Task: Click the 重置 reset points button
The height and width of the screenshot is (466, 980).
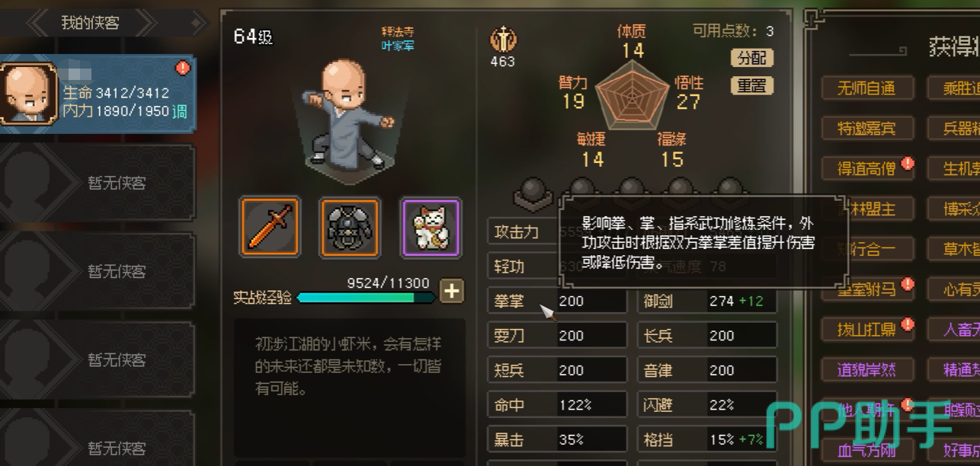Action: 752,85
